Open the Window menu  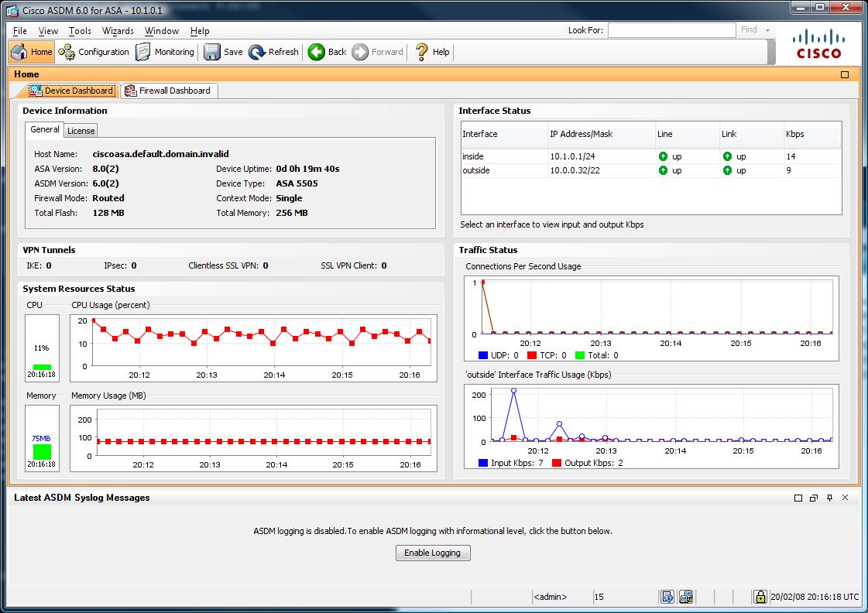point(162,31)
